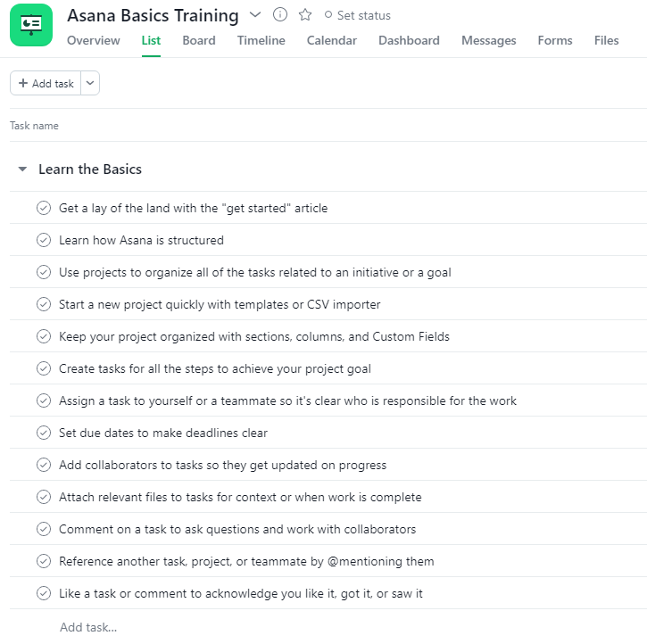647x644 pixels.
Task: Complete the 'Attach relevant files to tasks' checkmark
Action: 44,497
